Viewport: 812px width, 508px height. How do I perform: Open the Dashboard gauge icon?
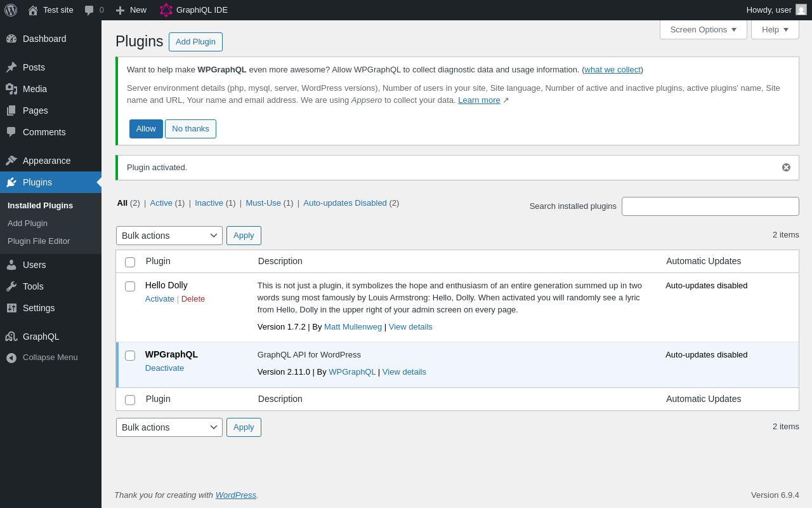[x=11, y=39]
